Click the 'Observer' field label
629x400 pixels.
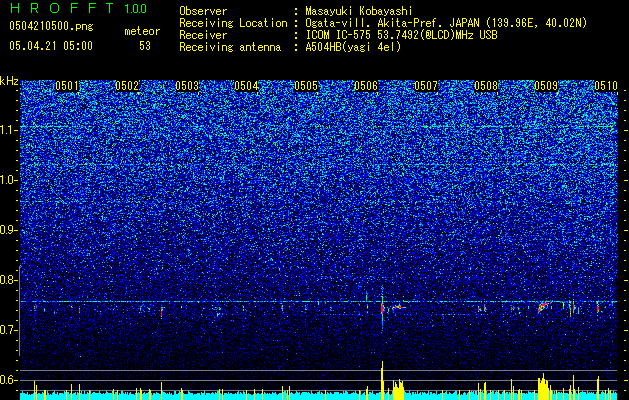tap(203, 11)
